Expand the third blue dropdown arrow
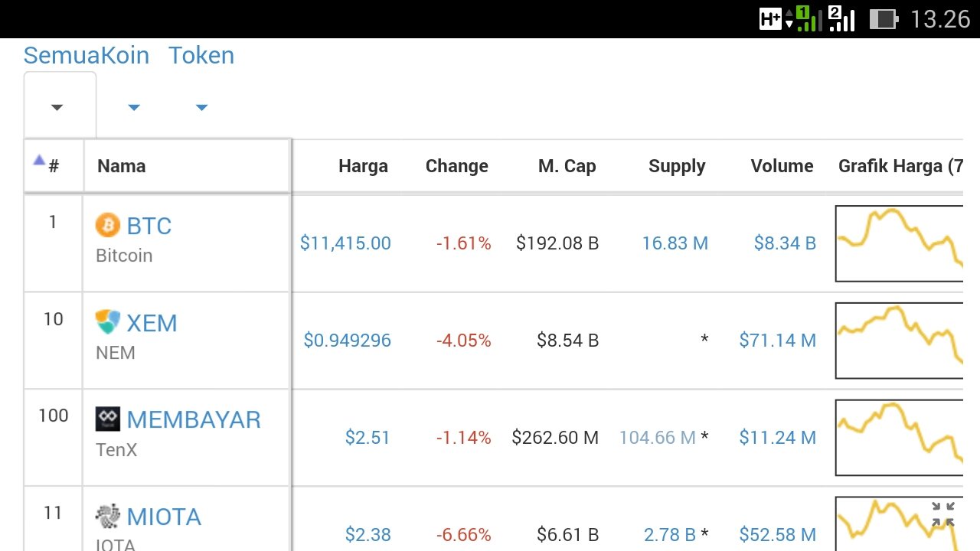Viewport: 980px width, 551px height. coord(201,107)
